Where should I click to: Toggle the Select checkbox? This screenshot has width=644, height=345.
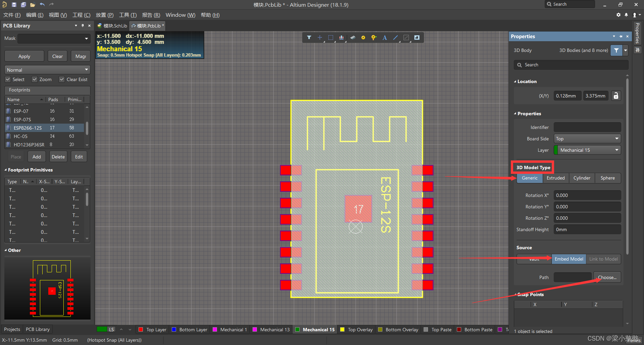click(x=8, y=79)
